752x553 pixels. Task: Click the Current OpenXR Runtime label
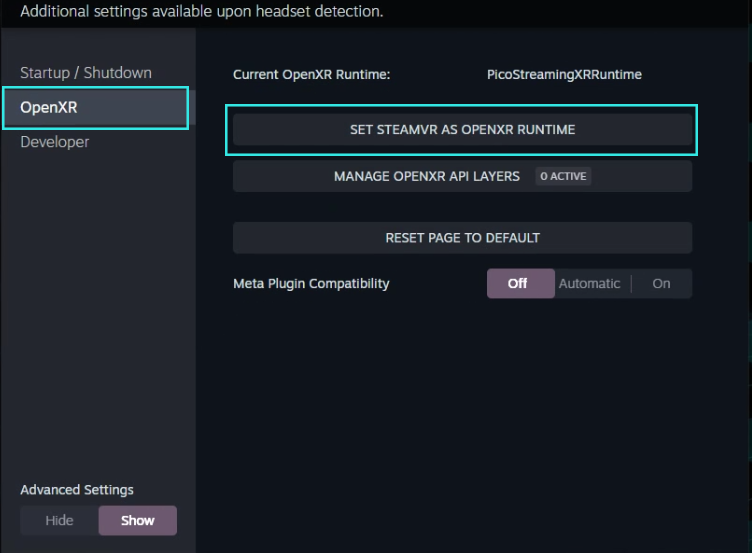pos(311,75)
